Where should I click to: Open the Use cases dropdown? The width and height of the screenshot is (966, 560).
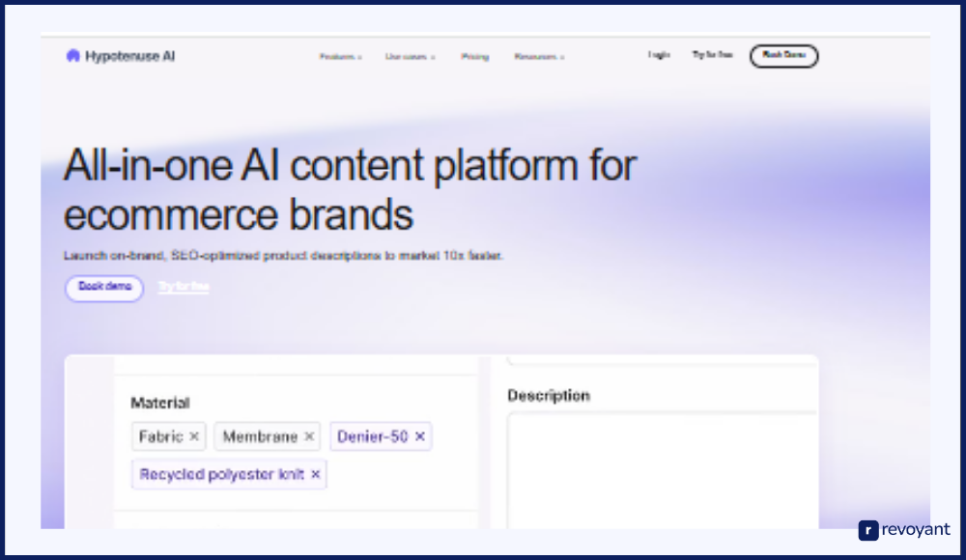click(x=410, y=57)
